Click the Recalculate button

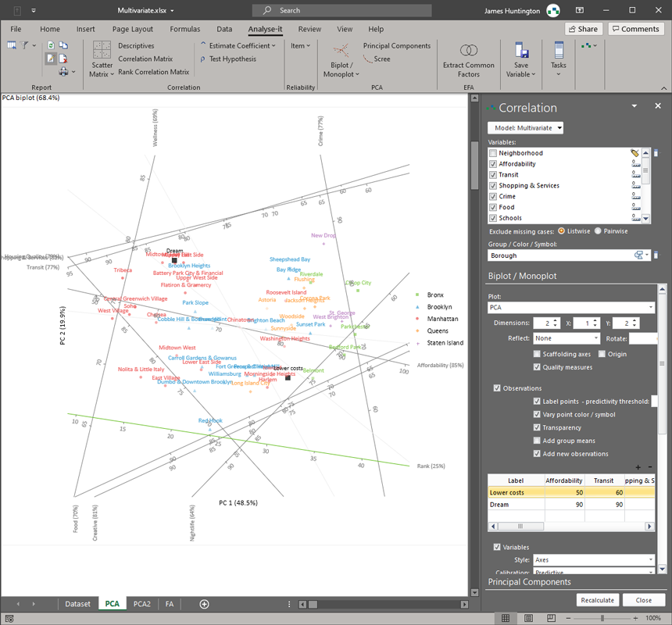(598, 600)
